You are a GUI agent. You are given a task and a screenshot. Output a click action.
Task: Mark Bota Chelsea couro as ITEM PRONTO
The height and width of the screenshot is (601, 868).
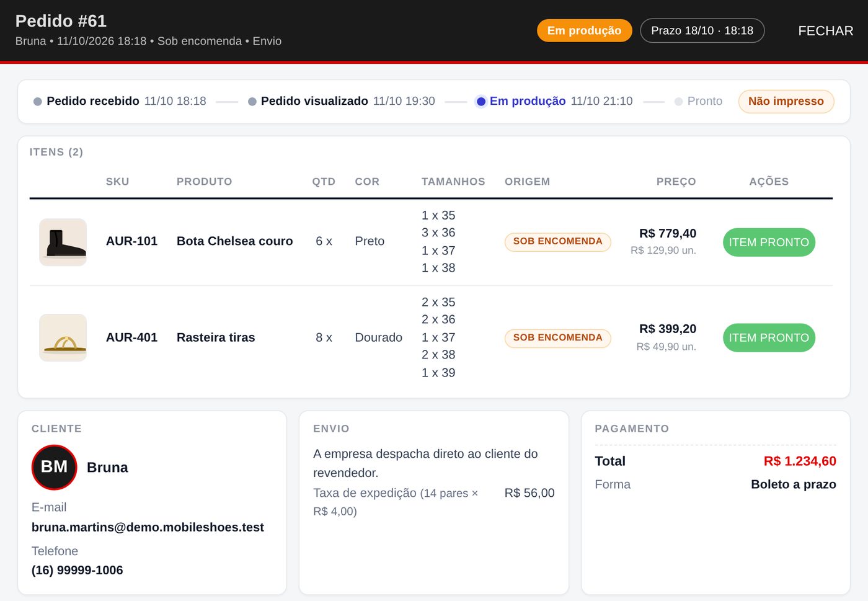point(769,242)
